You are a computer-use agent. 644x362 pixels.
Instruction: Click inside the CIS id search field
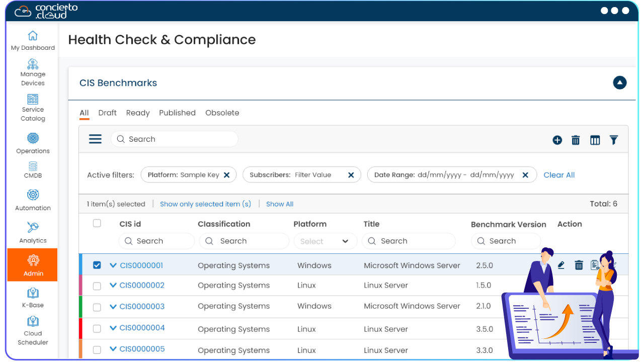(x=156, y=241)
